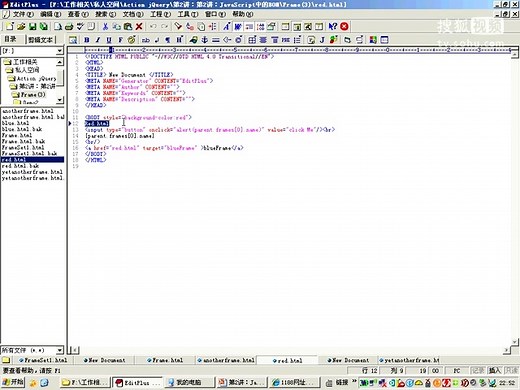Viewport: 520px width, 390px height.
Task: Select FrameSet1.html in the file list
Action: [23, 147]
